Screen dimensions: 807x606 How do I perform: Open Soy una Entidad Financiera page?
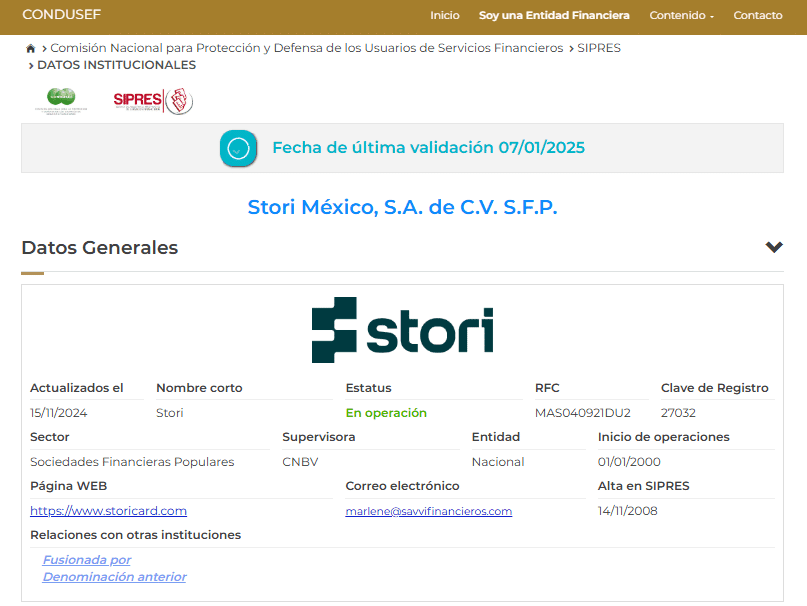[x=554, y=15]
